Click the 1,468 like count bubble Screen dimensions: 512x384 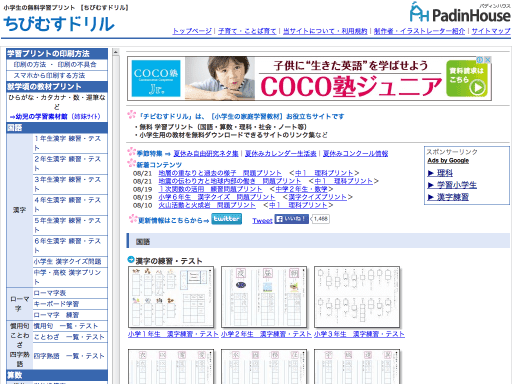(x=320, y=219)
